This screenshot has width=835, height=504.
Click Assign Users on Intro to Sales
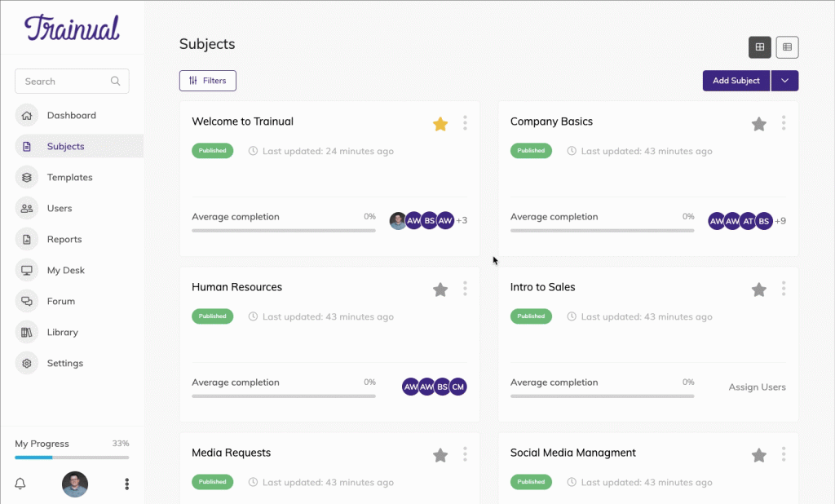point(757,387)
